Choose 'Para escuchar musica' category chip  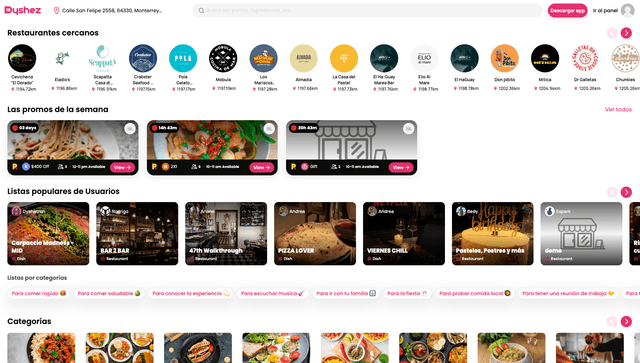coord(273,293)
